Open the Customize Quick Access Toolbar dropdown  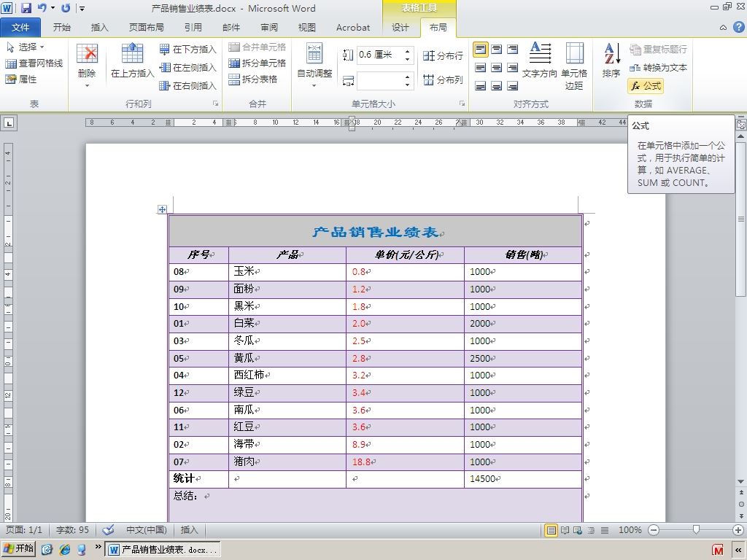pos(82,8)
